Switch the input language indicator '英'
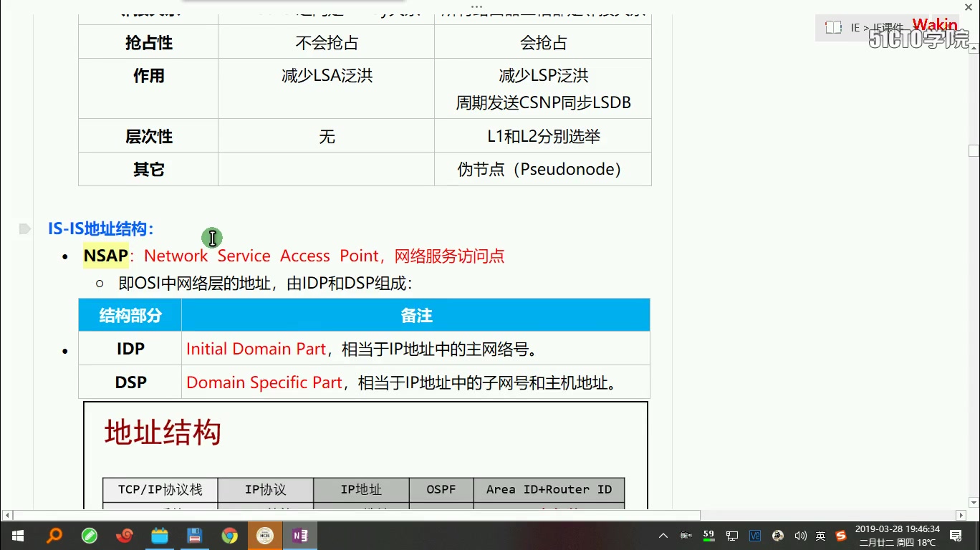Screen dimensions: 980x550 [821, 536]
